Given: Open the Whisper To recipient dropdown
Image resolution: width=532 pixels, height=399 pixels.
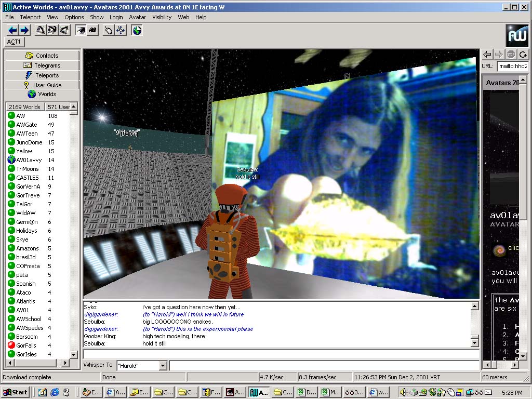Looking at the screenshot, I should tap(163, 366).
